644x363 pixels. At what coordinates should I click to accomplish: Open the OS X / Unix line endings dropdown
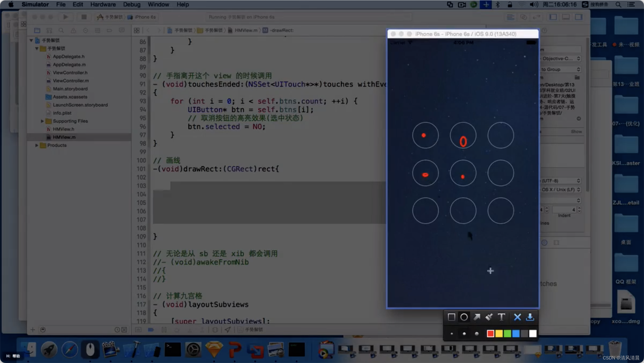(x=561, y=190)
